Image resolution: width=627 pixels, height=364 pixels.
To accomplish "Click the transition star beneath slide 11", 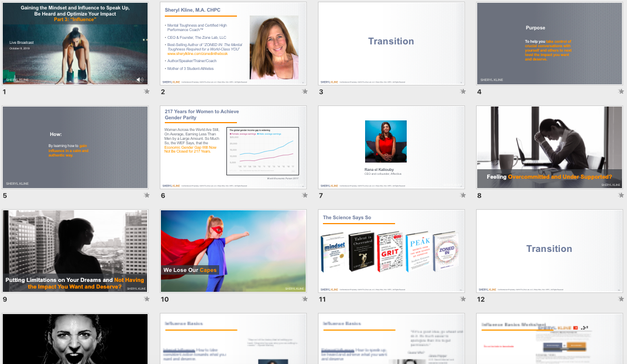I will click(463, 299).
